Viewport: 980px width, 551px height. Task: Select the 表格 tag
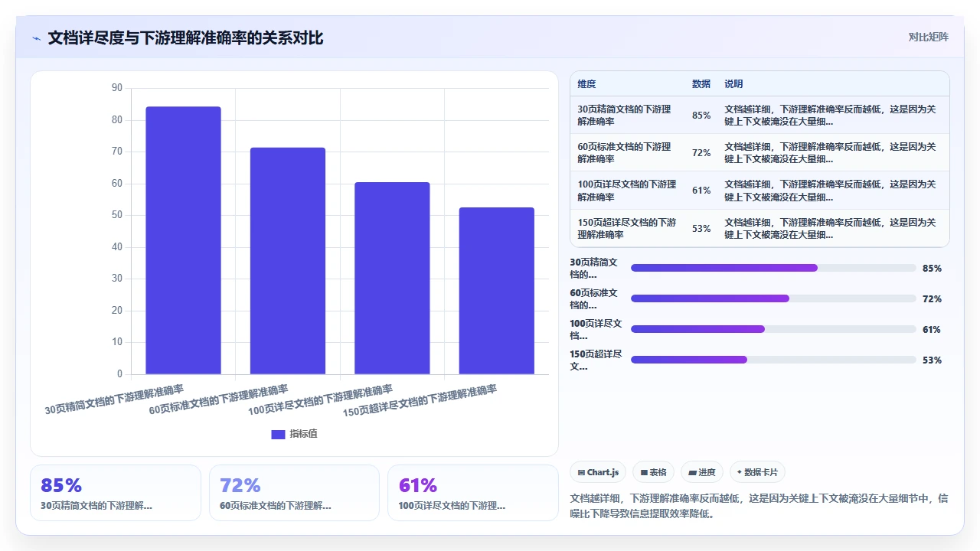pyautogui.click(x=653, y=472)
